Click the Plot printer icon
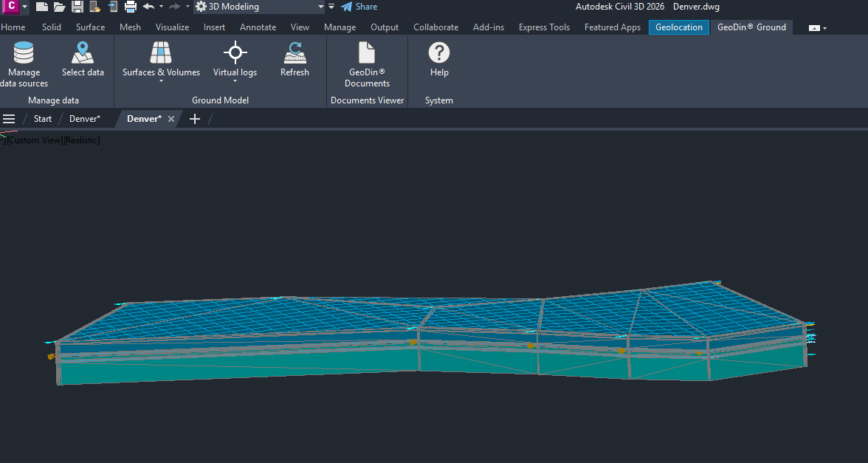This screenshot has height=463, width=868. 131,7
